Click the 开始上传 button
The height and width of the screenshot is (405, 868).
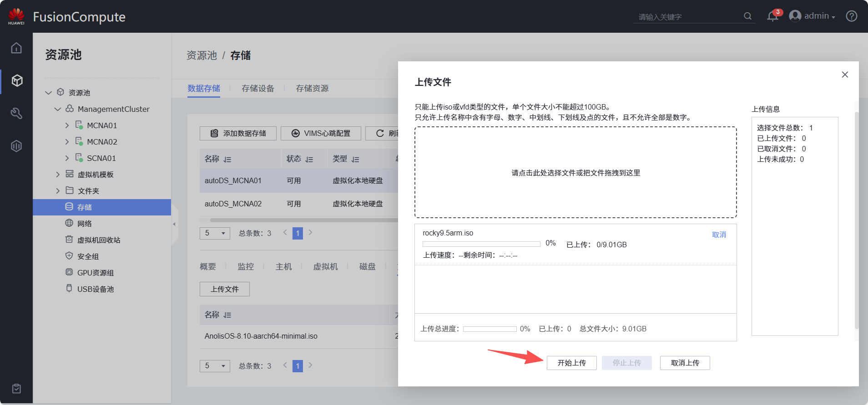572,363
